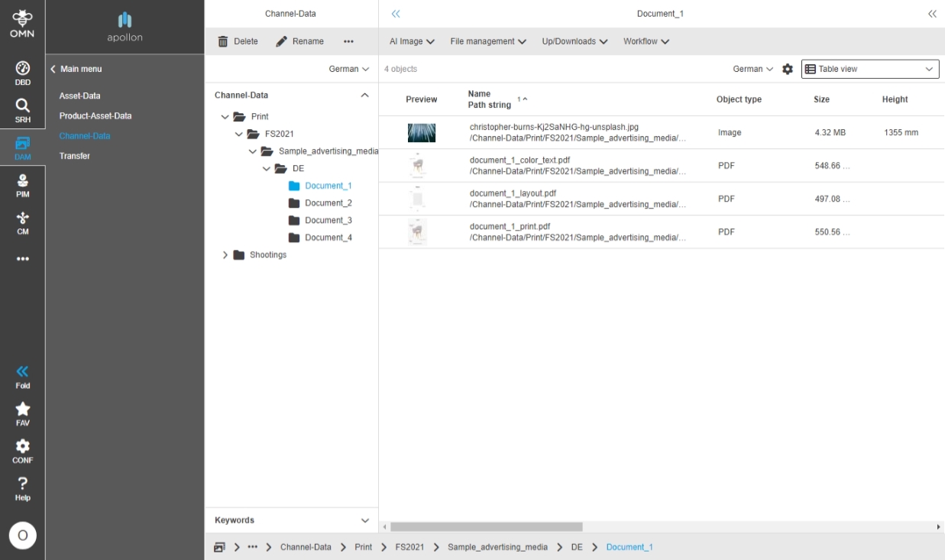This screenshot has width=945, height=560.
Task: Click the user avatar circle O
Action: pos(22,536)
